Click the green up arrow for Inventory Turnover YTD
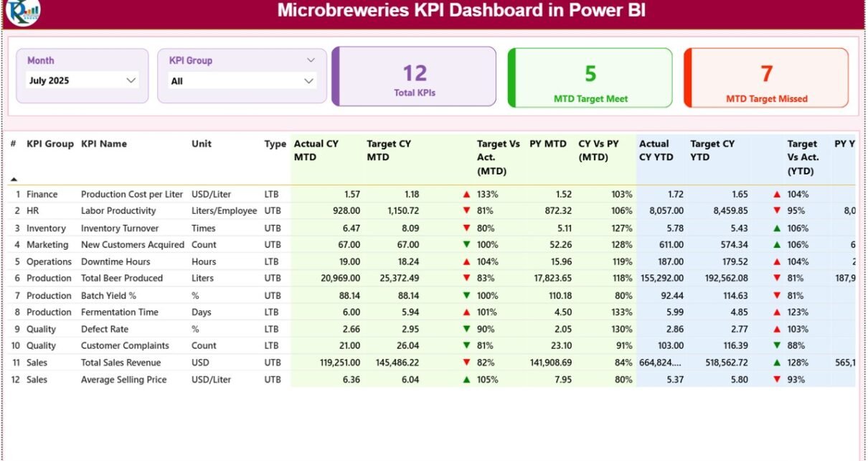Viewport: 868px width, 461px height. pos(777,228)
